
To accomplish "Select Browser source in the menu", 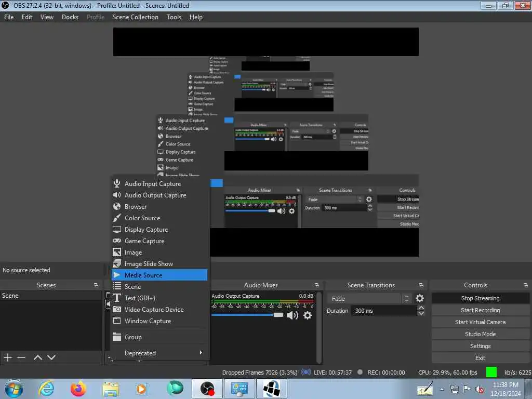I will [159, 207].
